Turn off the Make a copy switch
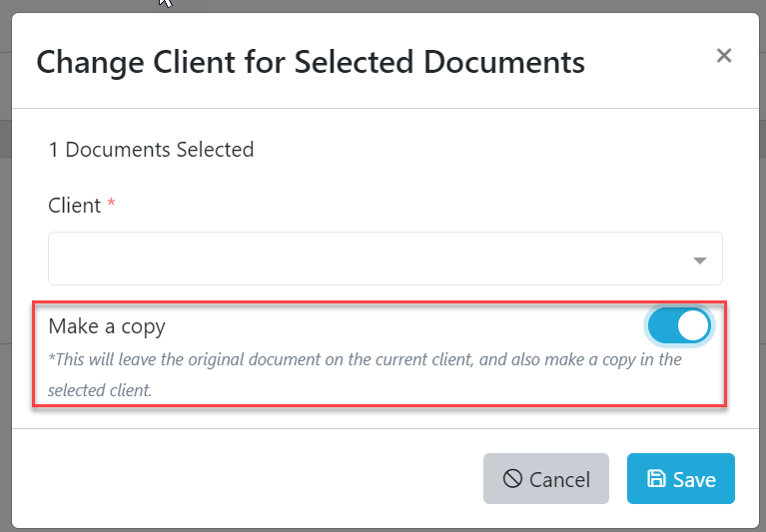Image resolution: width=766 pixels, height=532 pixels. (x=679, y=325)
